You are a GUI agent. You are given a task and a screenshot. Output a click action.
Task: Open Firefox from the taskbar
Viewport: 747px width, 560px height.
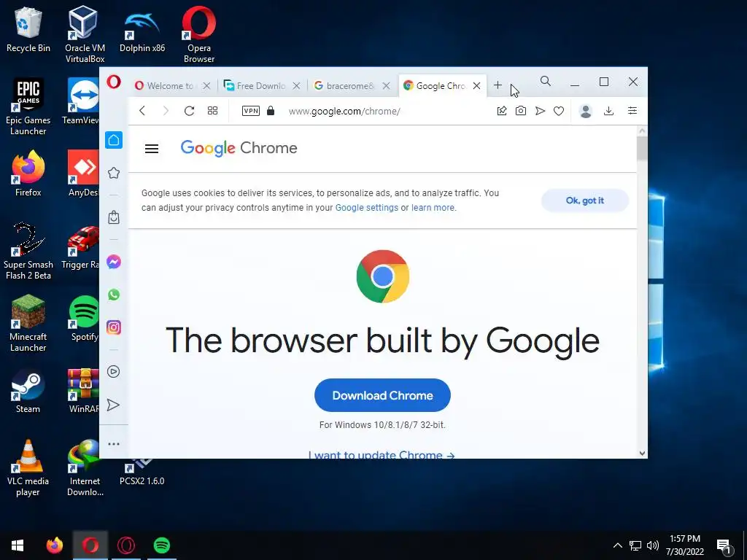point(54,545)
